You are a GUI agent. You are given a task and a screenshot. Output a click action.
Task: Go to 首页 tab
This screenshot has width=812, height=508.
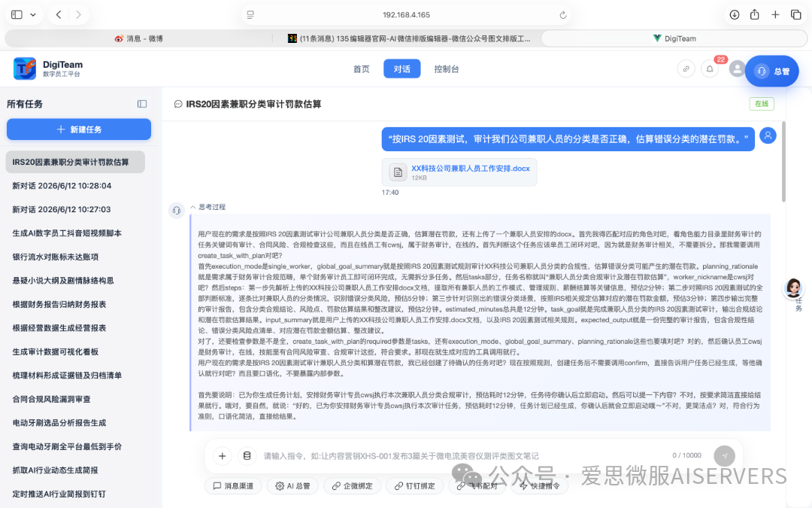[x=362, y=69]
